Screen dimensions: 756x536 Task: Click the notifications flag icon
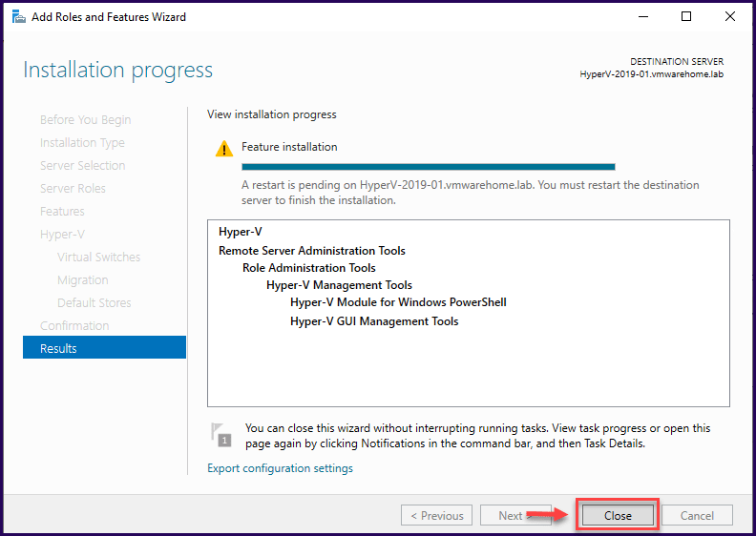[x=220, y=434]
